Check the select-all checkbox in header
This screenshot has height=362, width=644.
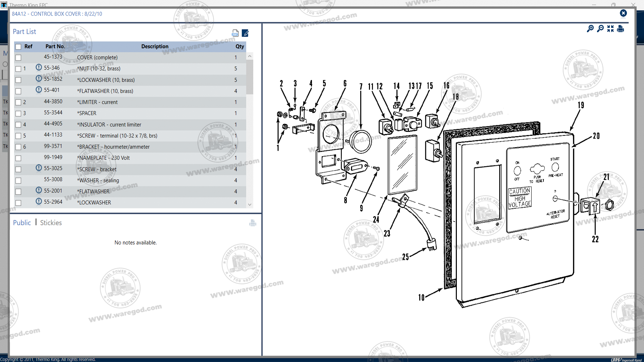click(18, 47)
